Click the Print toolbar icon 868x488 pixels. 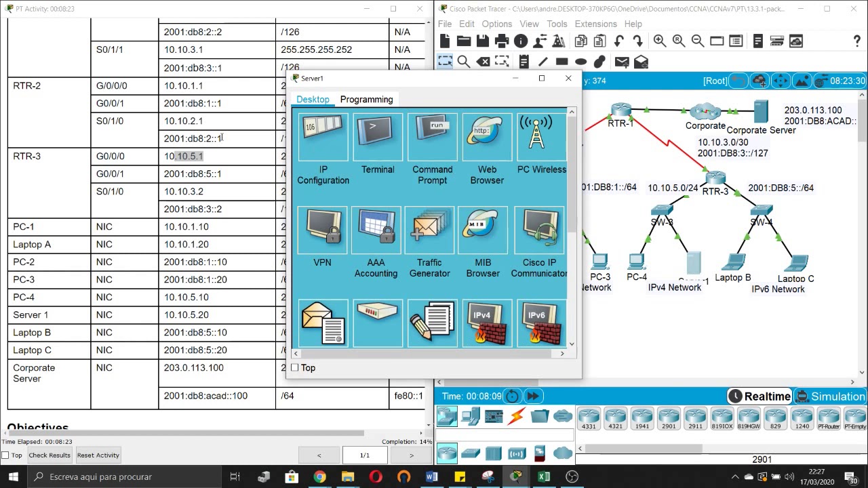coord(502,41)
